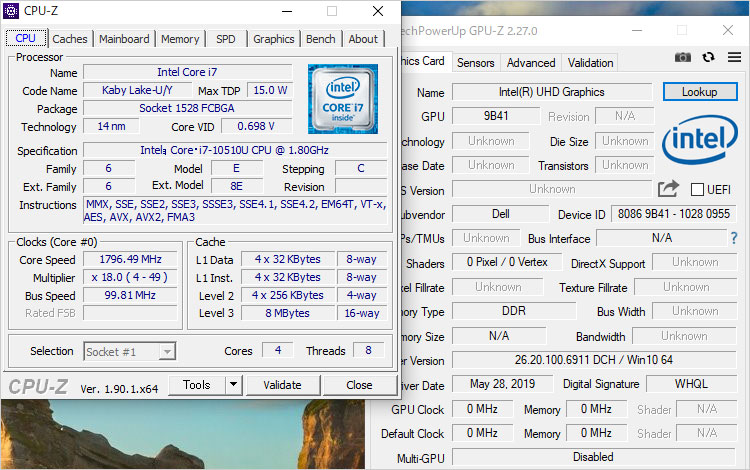Click the Specification field showing i7-10510U
This screenshot has width=750, height=470.
(x=235, y=150)
